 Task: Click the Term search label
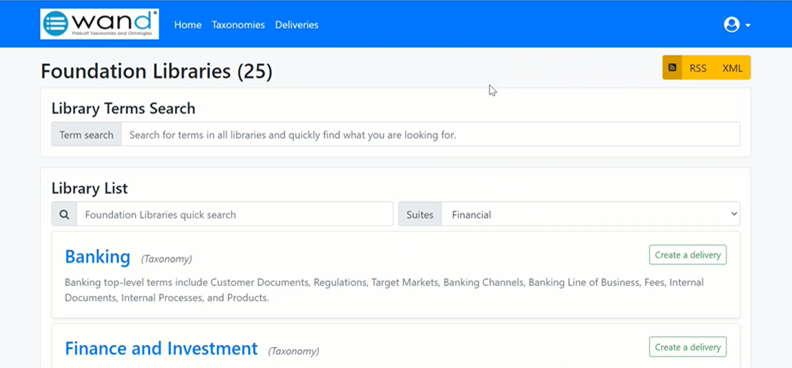[x=86, y=135]
